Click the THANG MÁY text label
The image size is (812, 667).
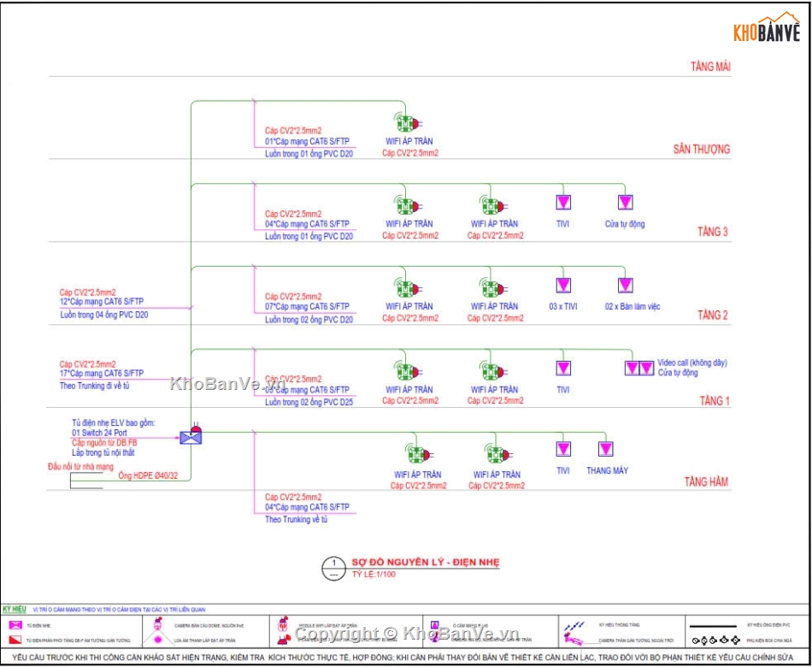607,470
